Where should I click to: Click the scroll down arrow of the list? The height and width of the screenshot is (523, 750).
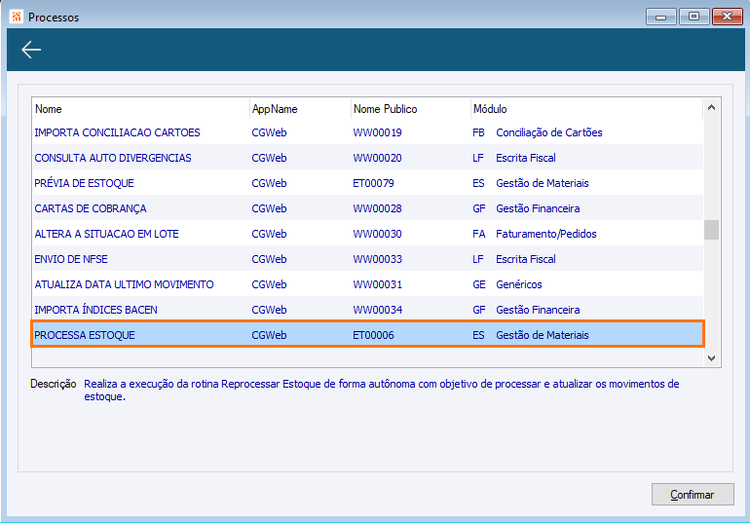711,358
